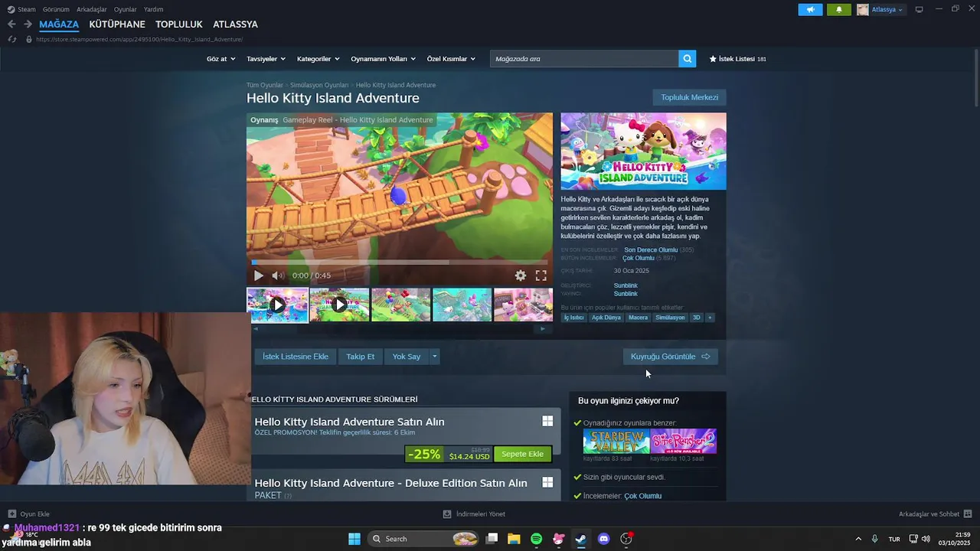Go forward with the right arrow
This screenshot has height=551, width=980.
[28, 24]
